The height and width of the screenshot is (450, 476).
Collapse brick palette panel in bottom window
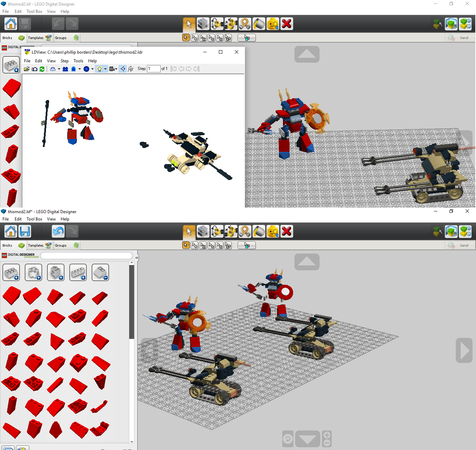[x=137, y=258]
